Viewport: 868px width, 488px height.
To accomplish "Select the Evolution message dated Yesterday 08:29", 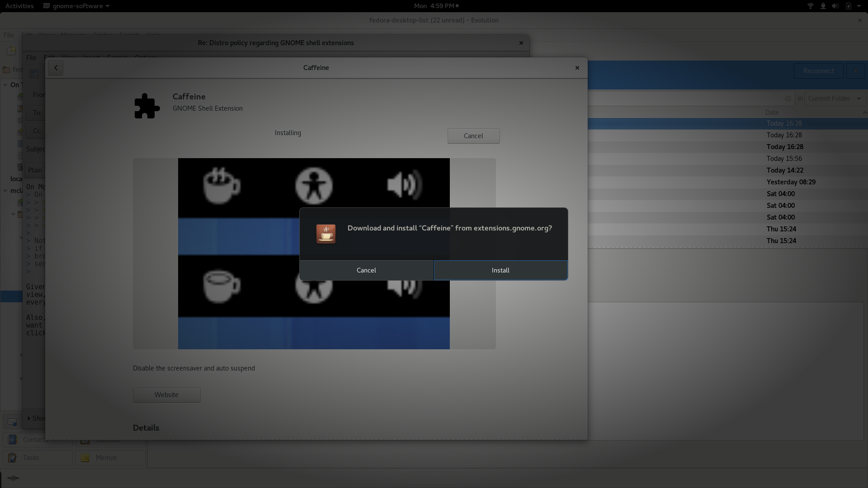I will 728,182.
